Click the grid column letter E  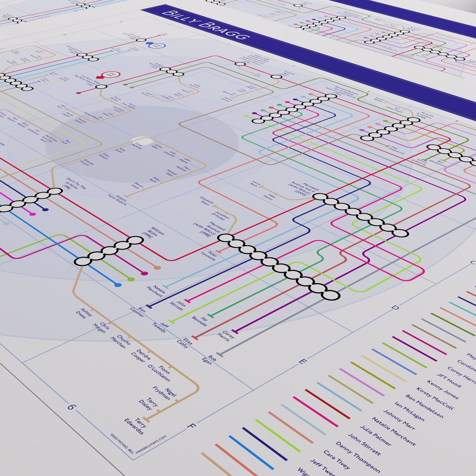coord(303,361)
